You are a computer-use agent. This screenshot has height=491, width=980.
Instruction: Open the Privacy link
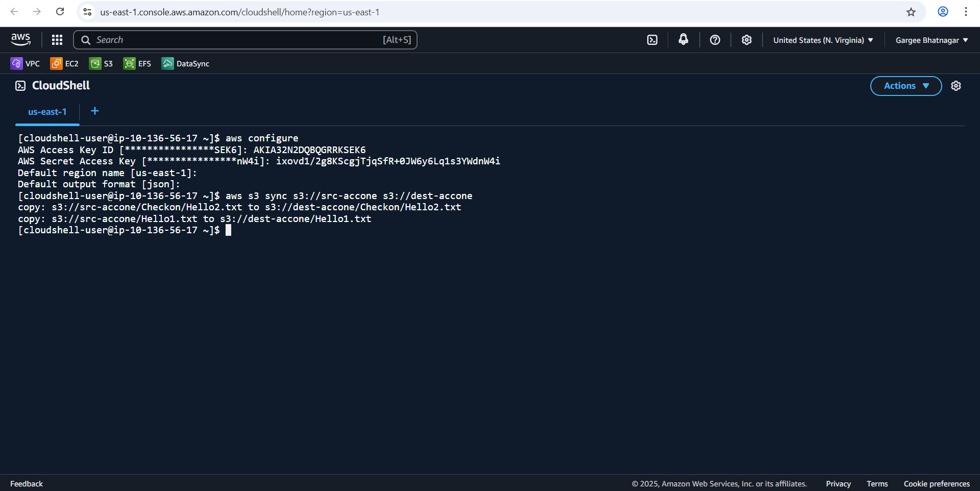pos(838,484)
